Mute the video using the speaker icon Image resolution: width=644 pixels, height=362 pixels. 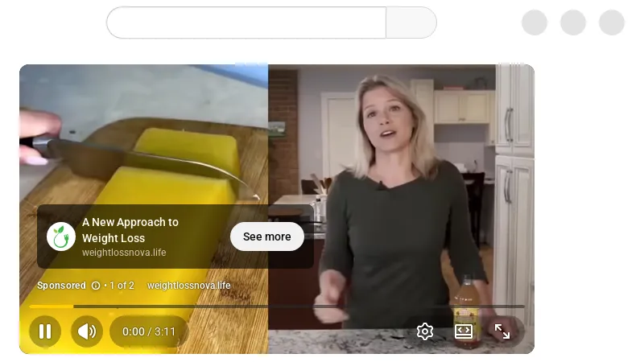pos(87,331)
